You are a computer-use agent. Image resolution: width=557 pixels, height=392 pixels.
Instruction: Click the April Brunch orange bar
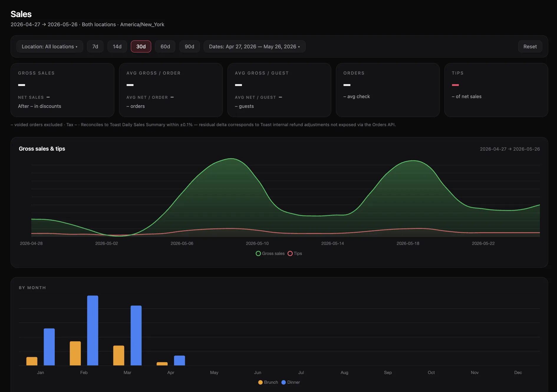click(x=162, y=364)
